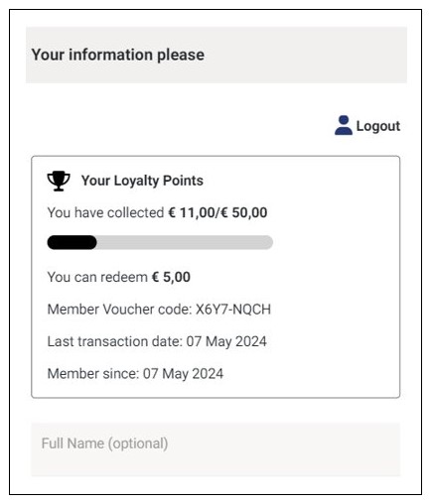Click the gray unfilled part of progress bar
Image resolution: width=433 pixels, height=504 pixels.
185,242
